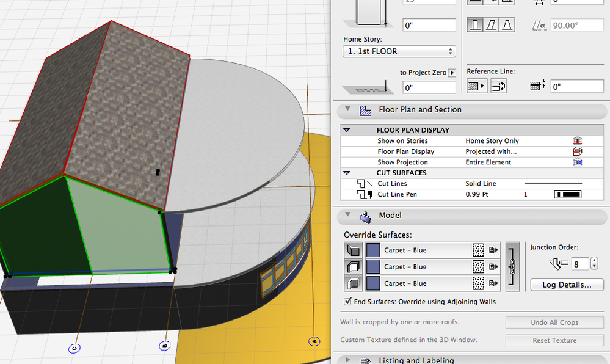The height and width of the screenshot is (364, 610).
Task: Select the straight vertical wall profile icon
Action: click(x=476, y=25)
